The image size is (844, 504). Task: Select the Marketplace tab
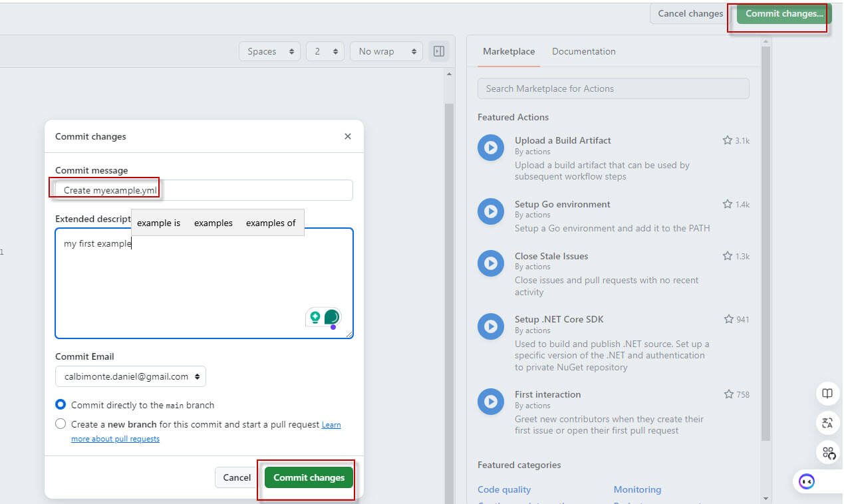pyautogui.click(x=509, y=51)
